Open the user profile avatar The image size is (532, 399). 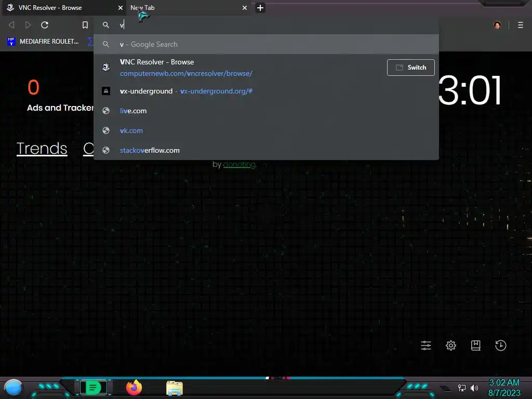497,25
